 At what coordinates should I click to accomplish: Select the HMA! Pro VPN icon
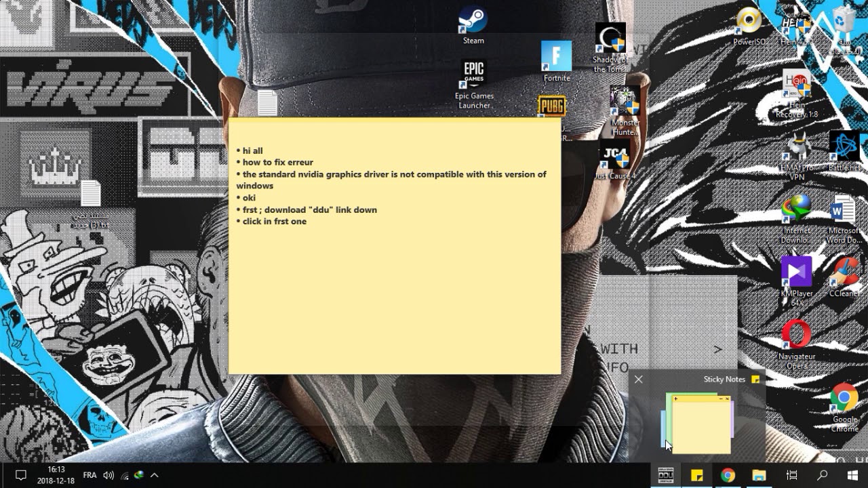point(797,157)
